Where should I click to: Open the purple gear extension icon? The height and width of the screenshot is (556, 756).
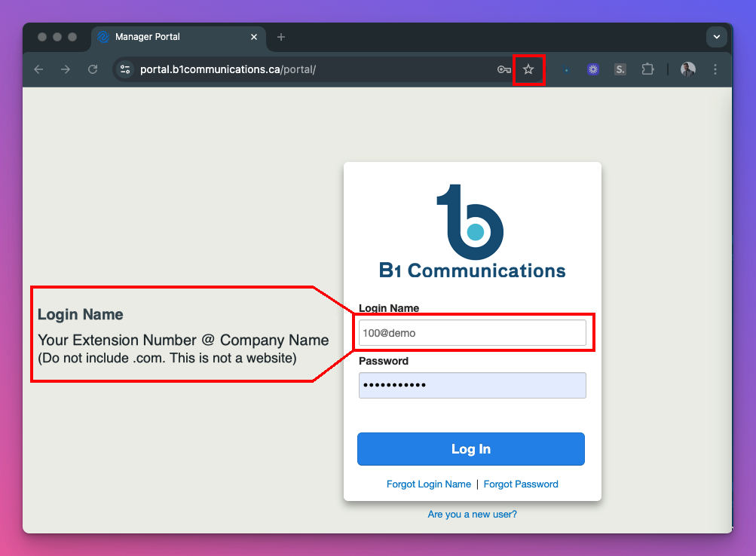pos(593,69)
